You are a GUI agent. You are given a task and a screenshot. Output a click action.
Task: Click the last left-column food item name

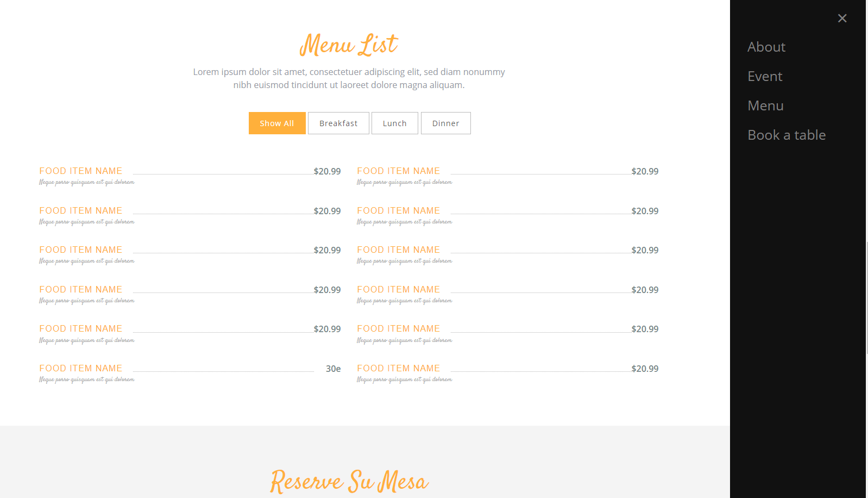click(81, 368)
